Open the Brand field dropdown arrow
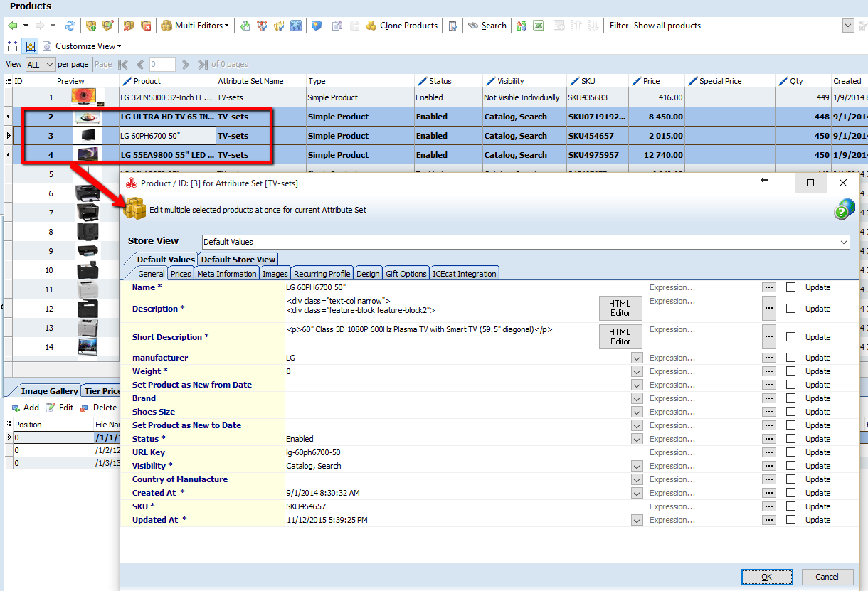 pyautogui.click(x=637, y=398)
